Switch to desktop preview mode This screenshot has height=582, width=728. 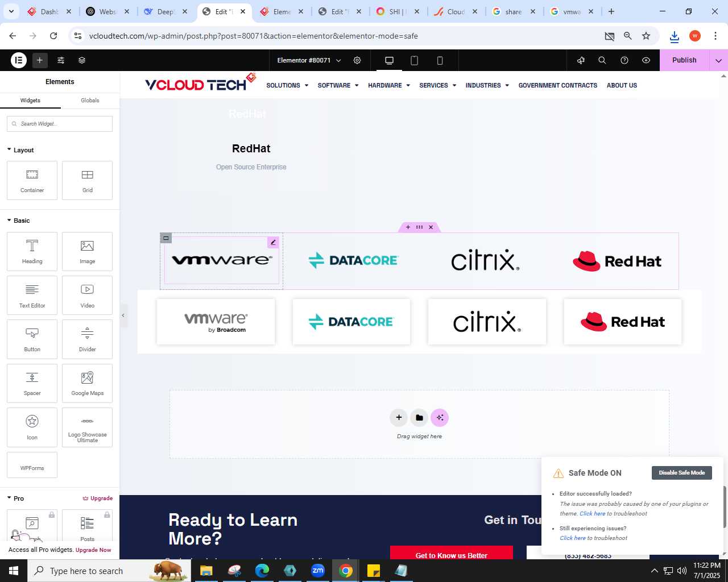pos(389,60)
